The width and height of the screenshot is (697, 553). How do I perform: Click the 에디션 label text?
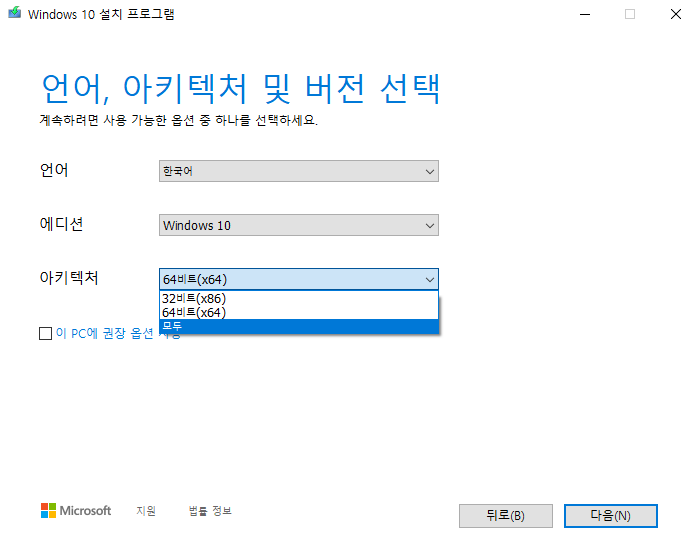[61, 224]
